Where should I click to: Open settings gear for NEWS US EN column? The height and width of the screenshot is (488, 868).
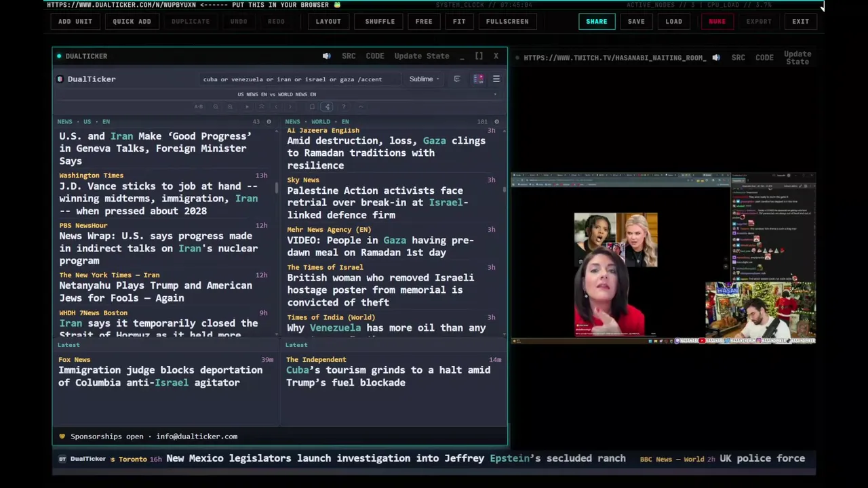pyautogui.click(x=269, y=122)
